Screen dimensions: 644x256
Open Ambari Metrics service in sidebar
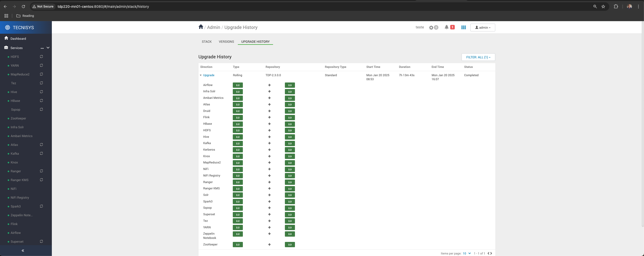(x=21, y=136)
